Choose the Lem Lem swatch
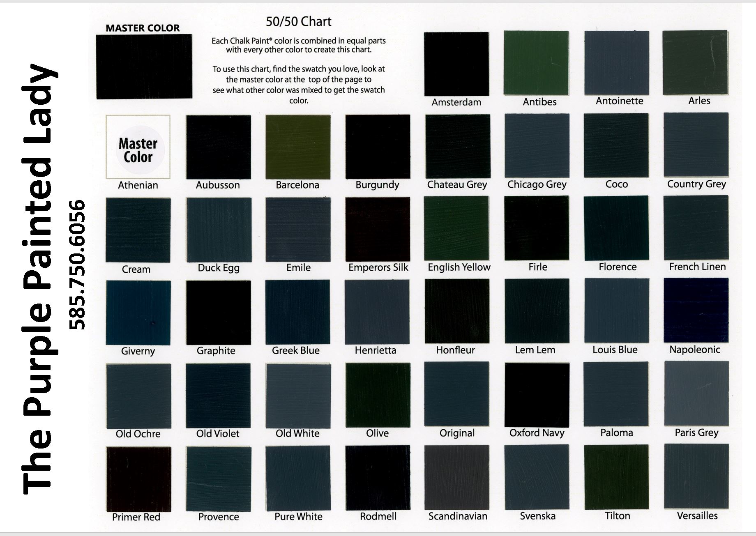The height and width of the screenshot is (536, 756). pos(537,311)
